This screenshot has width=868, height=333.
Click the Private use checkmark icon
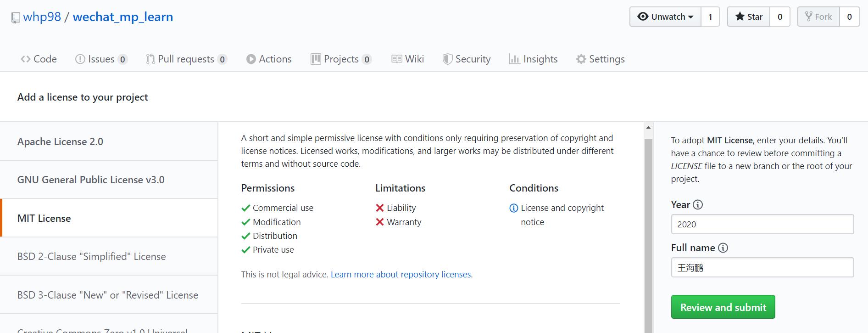[x=246, y=250]
